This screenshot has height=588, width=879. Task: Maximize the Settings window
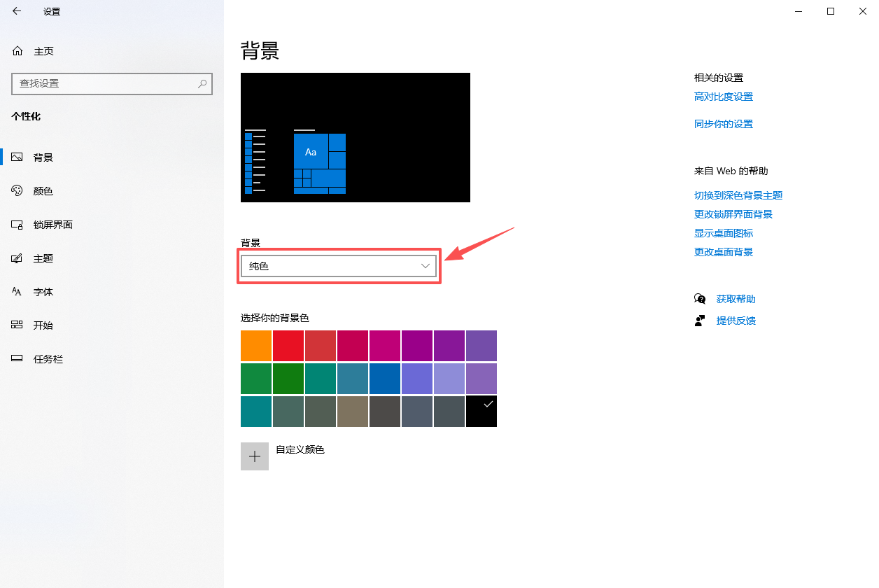pyautogui.click(x=831, y=11)
